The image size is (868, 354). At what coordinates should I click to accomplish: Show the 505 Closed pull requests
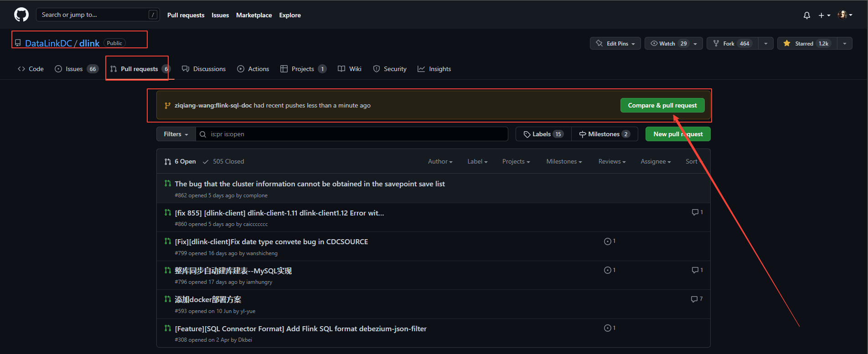tap(223, 161)
